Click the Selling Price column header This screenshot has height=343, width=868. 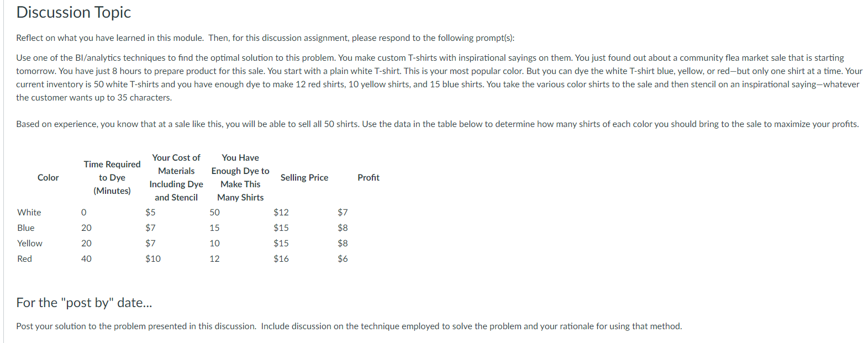tap(304, 177)
